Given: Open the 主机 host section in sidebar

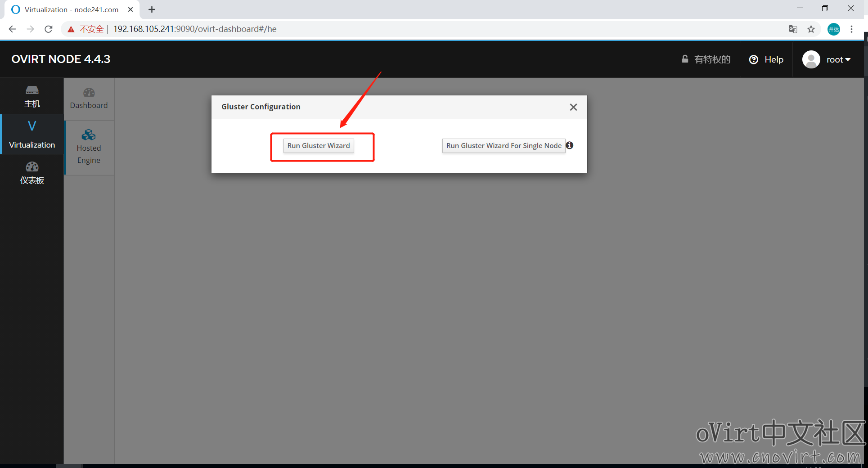Looking at the screenshot, I should click(x=32, y=96).
